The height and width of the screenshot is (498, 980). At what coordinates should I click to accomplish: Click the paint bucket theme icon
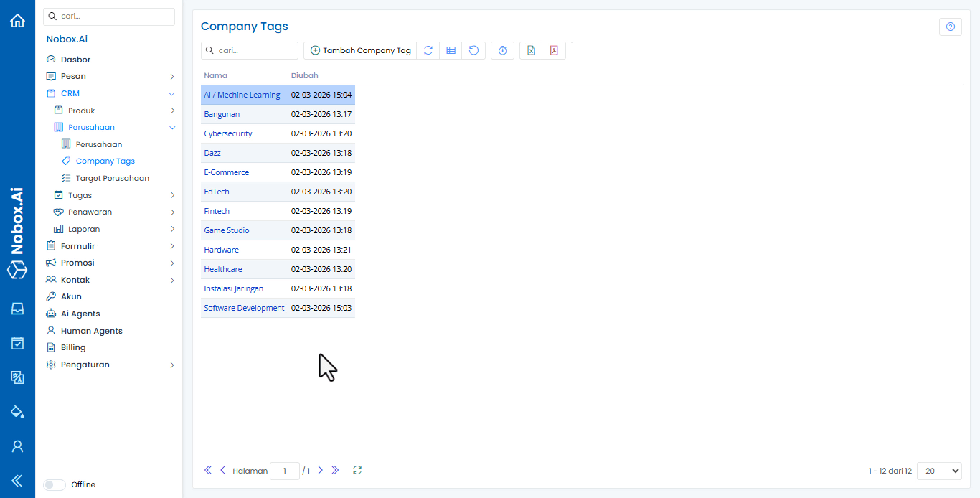pyautogui.click(x=17, y=412)
